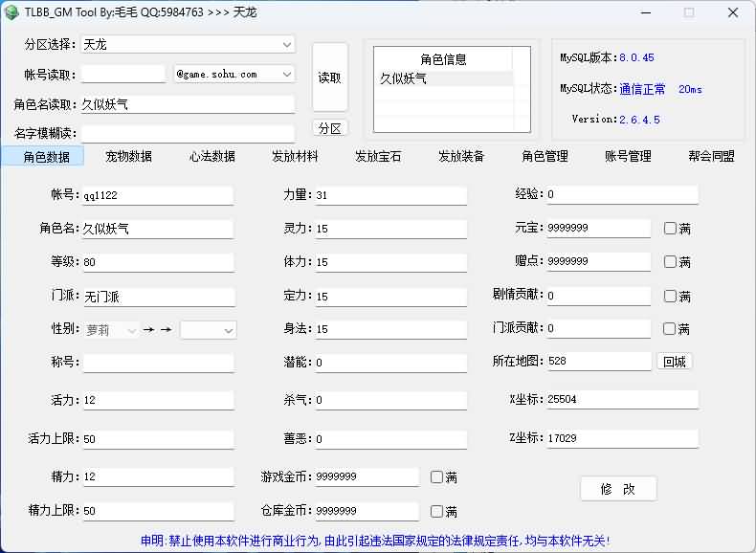The image size is (756, 553).
Task: Click the 身法 field showing 15
Action: click(391, 329)
